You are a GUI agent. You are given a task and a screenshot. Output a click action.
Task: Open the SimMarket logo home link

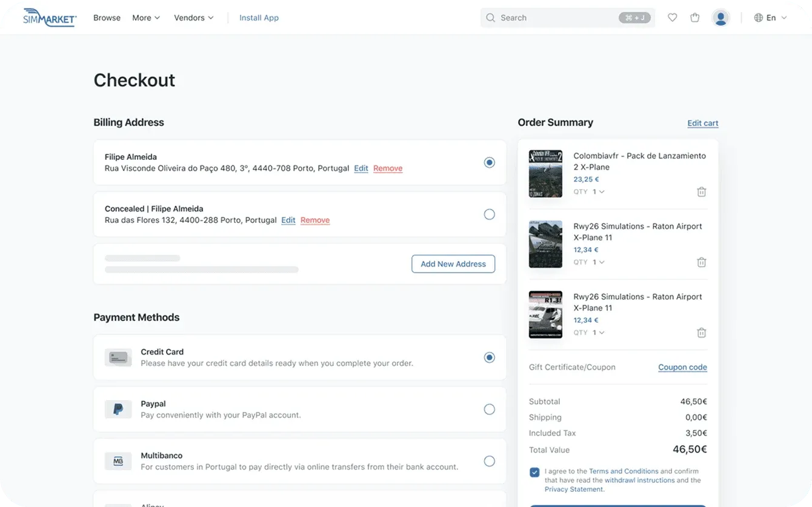pos(50,18)
